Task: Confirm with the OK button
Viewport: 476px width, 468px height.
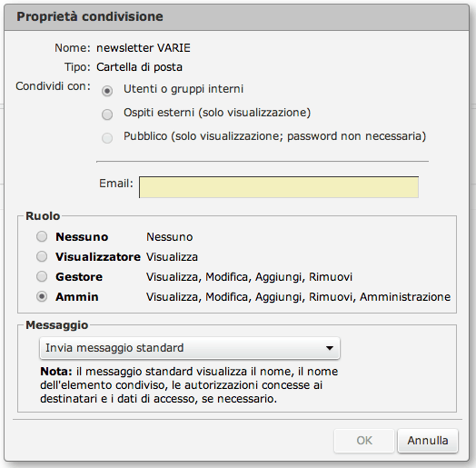Action: (364, 441)
